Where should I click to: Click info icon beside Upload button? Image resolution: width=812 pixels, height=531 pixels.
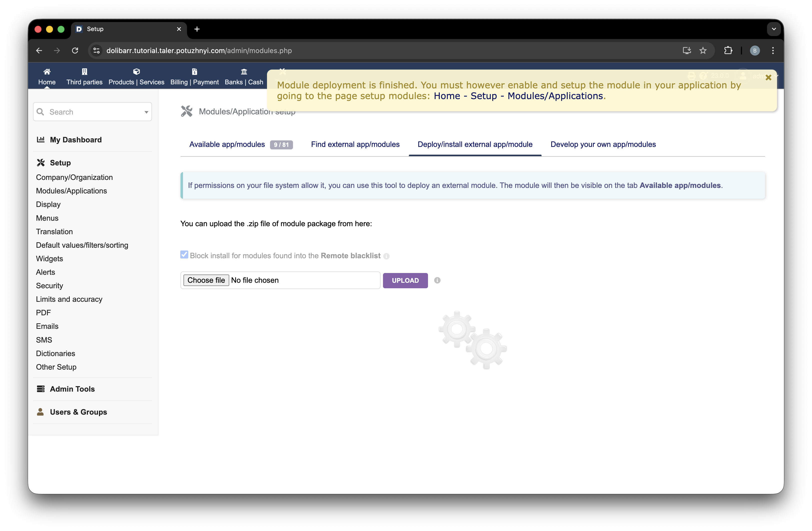point(437,280)
